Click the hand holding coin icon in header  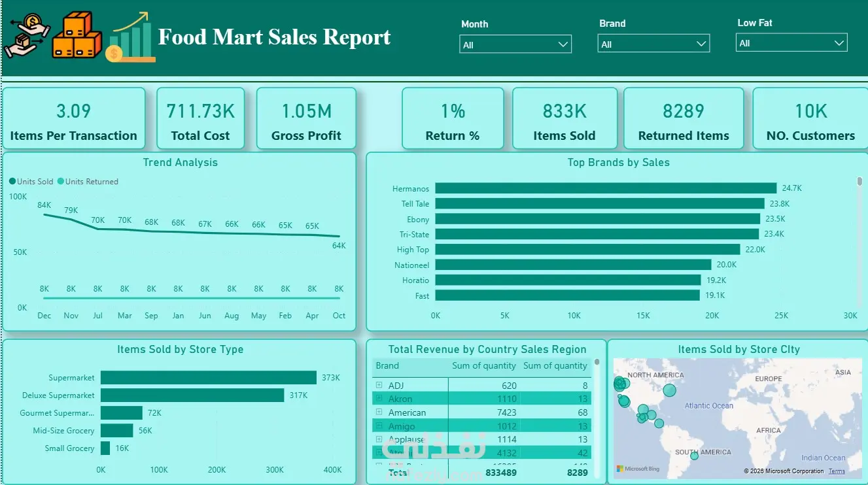[x=26, y=35]
